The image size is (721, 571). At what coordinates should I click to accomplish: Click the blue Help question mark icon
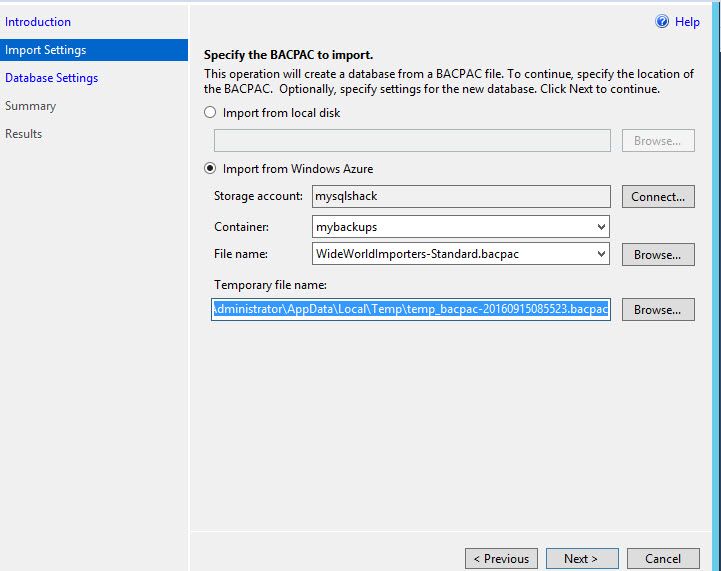662,22
